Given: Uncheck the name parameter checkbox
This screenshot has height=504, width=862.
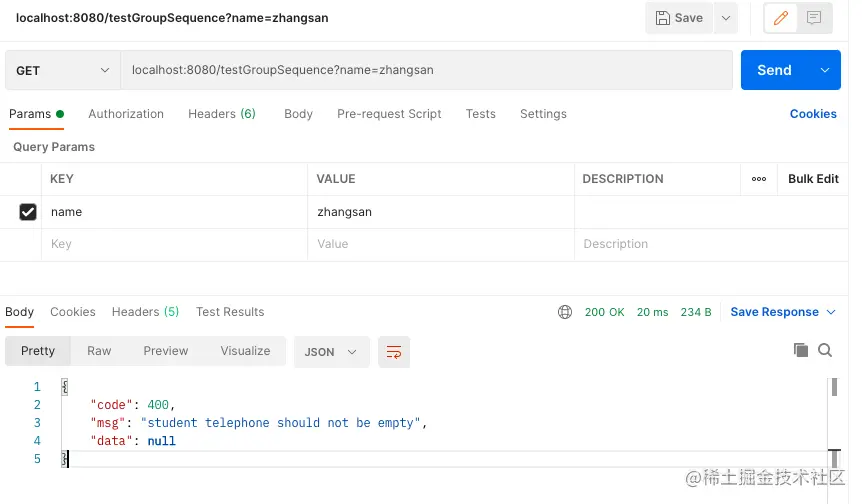Looking at the screenshot, I should coord(28,212).
